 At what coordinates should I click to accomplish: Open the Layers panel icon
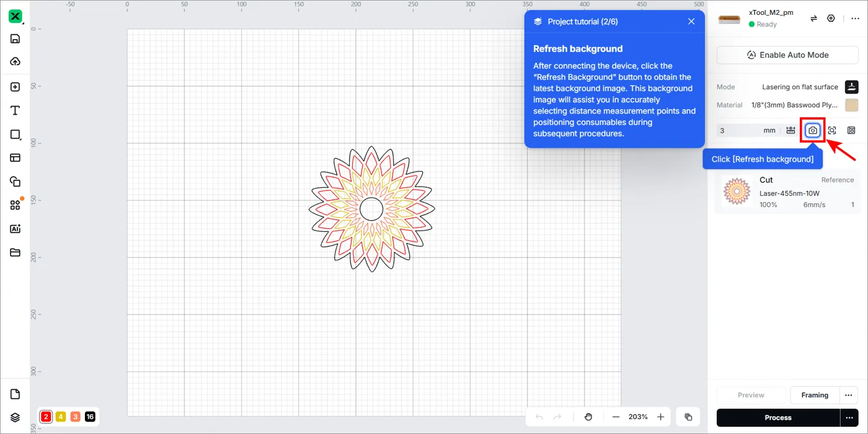coord(15,417)
